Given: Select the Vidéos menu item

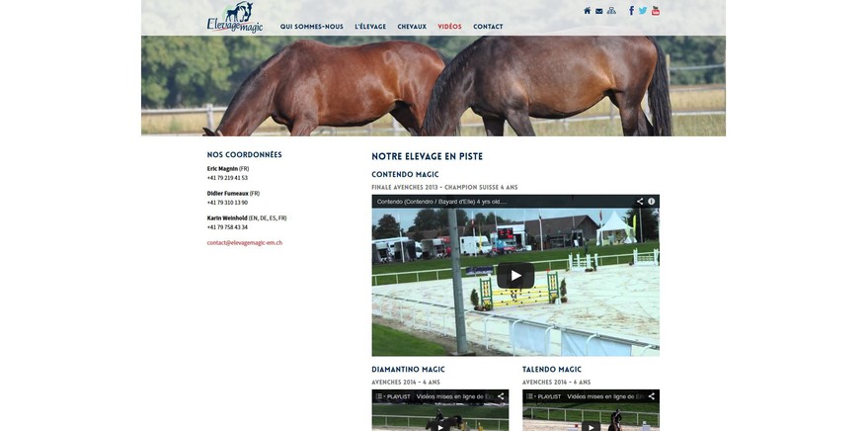Looking at the screenshot, I should [449, 27].
